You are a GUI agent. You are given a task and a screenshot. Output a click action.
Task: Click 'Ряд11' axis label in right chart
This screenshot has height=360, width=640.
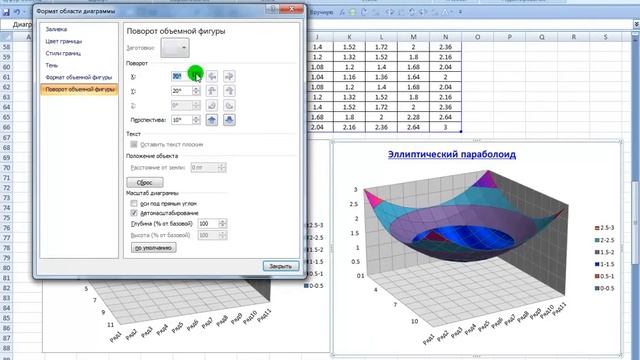tap(559, 308)
